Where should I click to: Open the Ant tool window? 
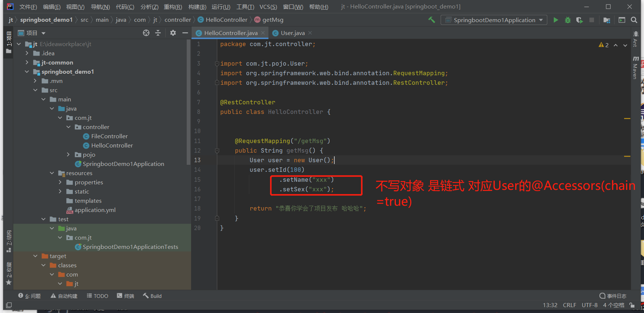pos(636,39)
